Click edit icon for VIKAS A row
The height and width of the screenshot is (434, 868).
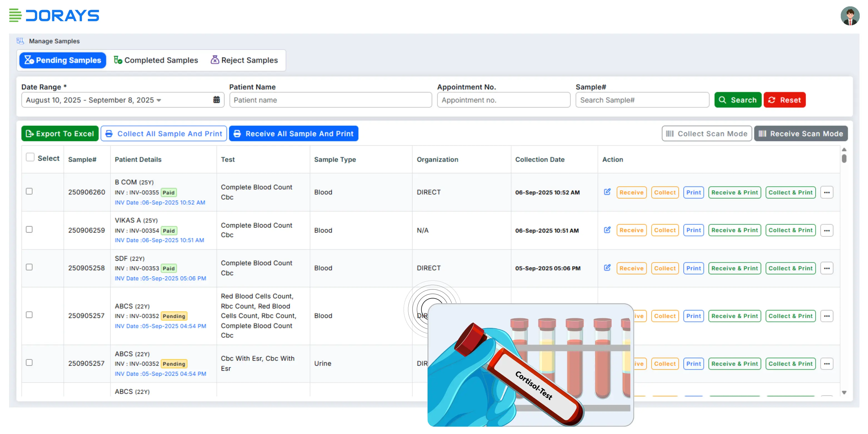607,230
